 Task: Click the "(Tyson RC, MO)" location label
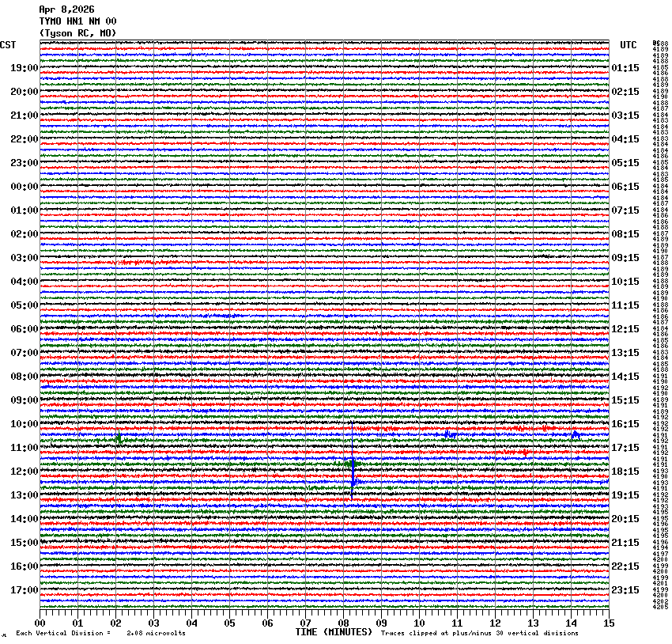click(x=77, y=33)
